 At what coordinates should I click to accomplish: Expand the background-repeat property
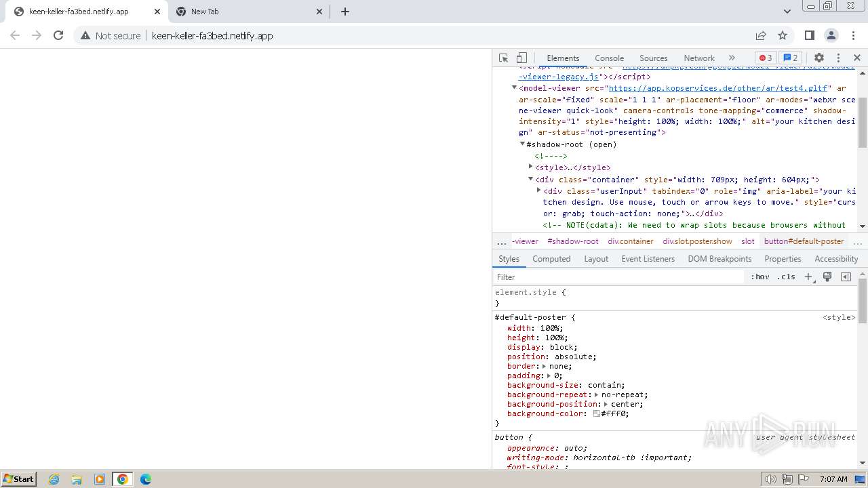[x=596, y=394]
